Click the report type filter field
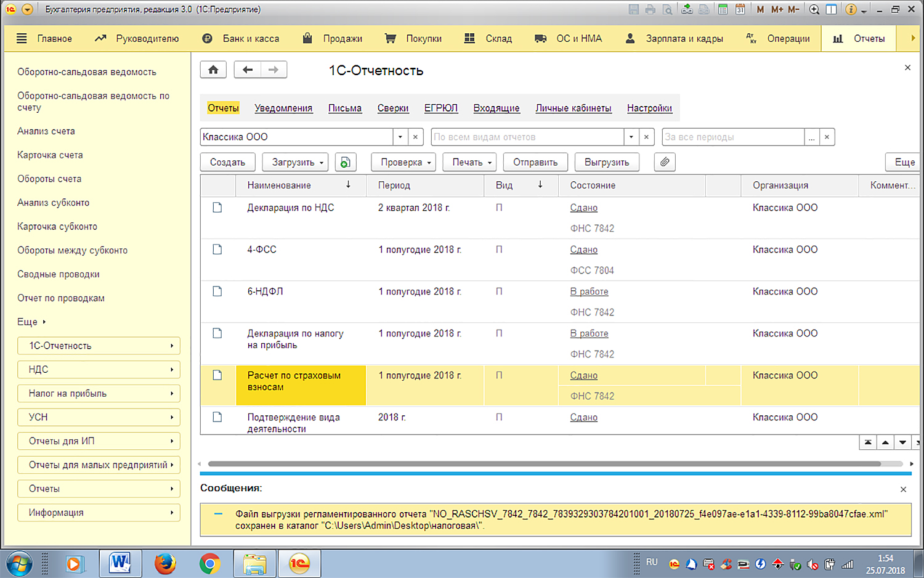924x578 pixels. click(527, 137)
